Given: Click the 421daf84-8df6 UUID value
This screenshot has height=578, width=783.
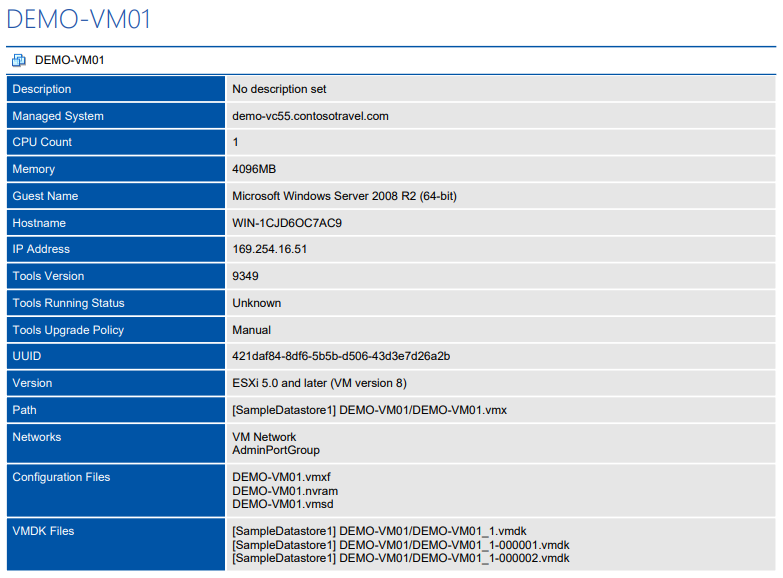Looking at the screenshot, I should pos(341,356).
